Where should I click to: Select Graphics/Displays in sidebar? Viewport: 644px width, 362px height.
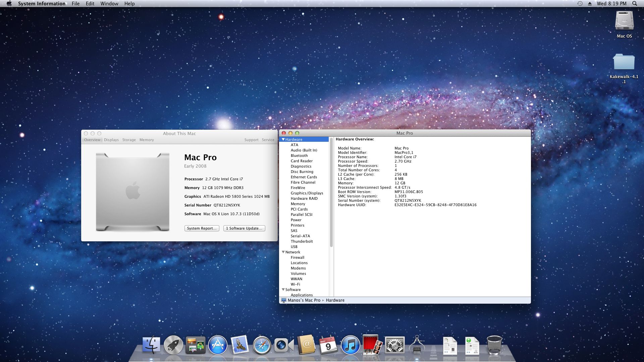[307, 193]
